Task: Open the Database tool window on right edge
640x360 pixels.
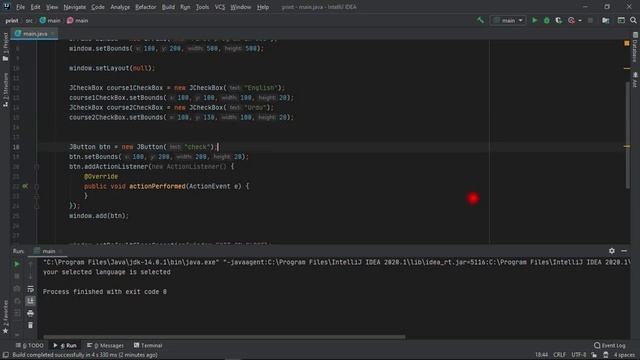Action: tap(635, 47)
